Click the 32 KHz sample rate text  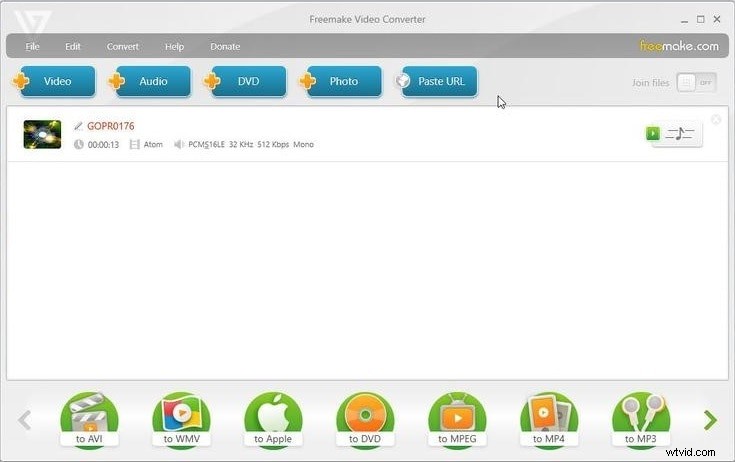(x=241, y=144)
